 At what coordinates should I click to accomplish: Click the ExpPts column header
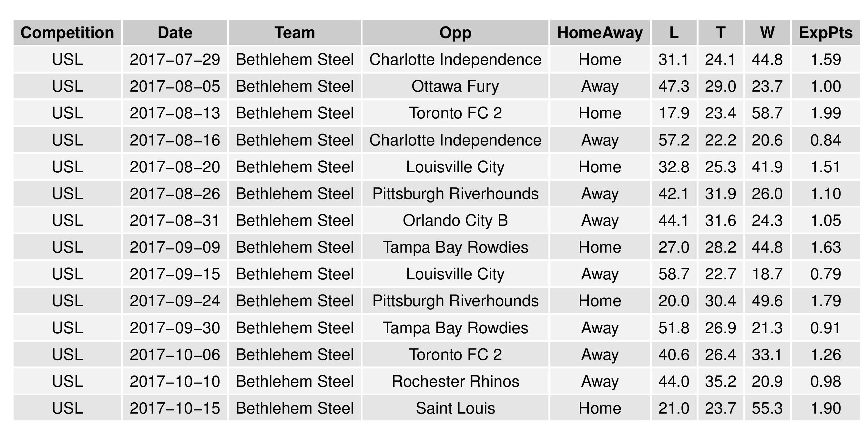pyautogui.click(x=825, y=33)
